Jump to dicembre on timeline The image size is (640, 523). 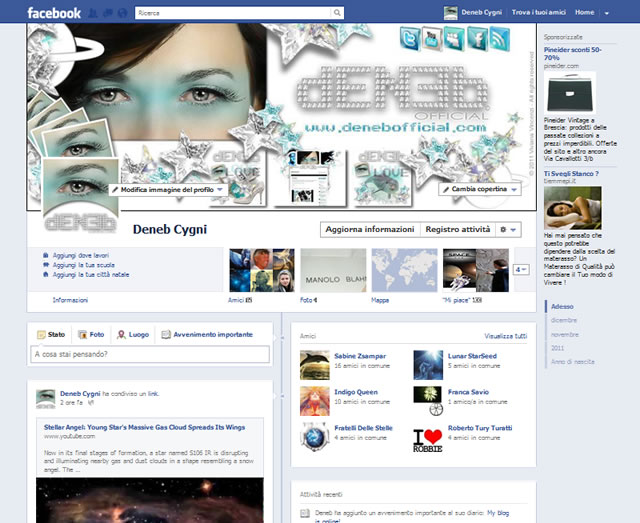564,320
